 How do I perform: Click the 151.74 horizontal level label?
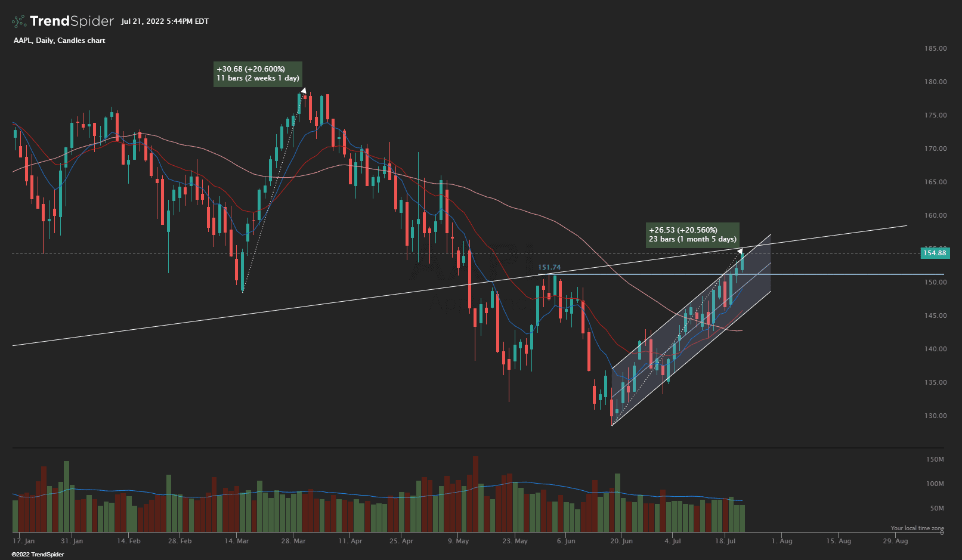coord(549,268)
